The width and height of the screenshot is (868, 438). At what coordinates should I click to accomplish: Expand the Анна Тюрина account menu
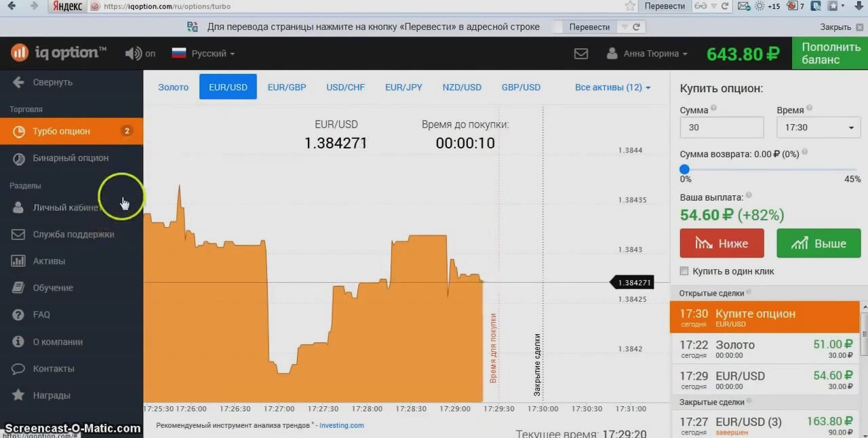[x=647, y=54]
